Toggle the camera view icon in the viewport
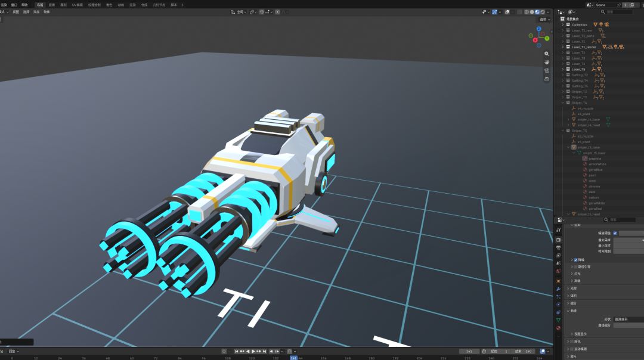Screen dimensions: 644x360 547,70
